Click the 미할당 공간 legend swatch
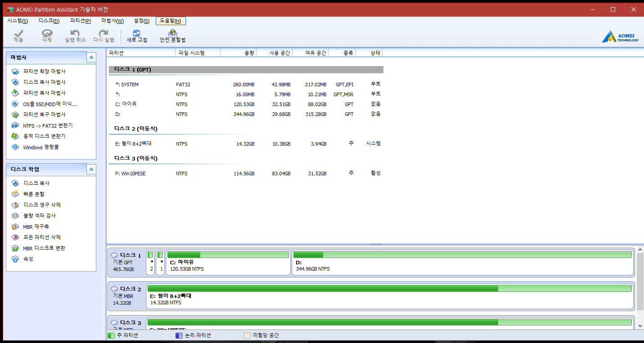This screenshot has height=343, width=644. point(247,335)
